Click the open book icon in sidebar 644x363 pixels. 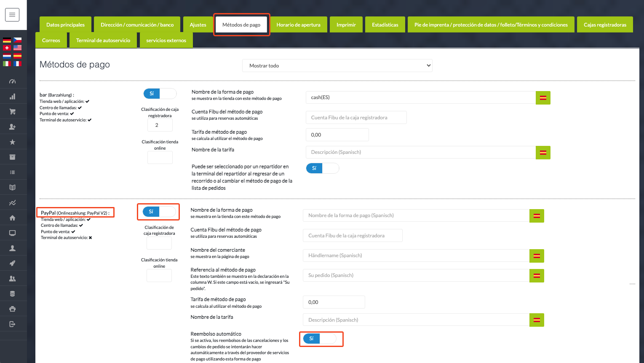13,188
